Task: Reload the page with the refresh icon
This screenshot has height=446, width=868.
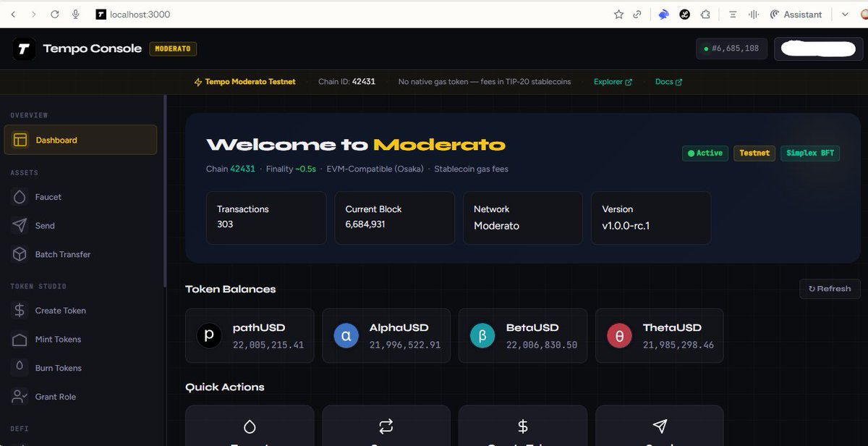Action: tap(55, 14)
